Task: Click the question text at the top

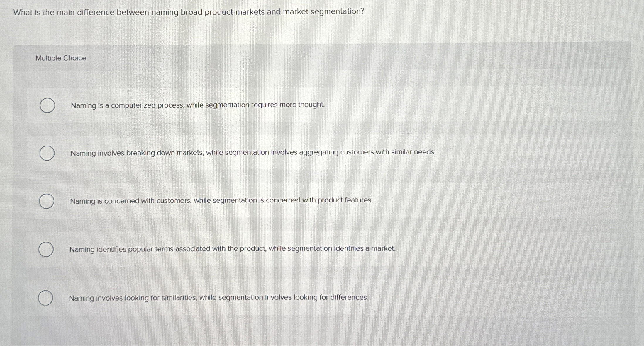Action: click(188, 12)
